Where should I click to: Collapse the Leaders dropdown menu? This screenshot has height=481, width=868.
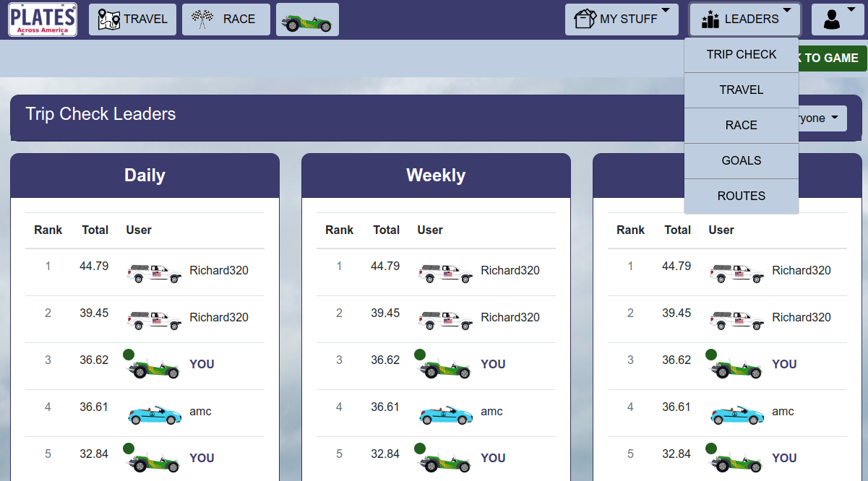point(744,19)
